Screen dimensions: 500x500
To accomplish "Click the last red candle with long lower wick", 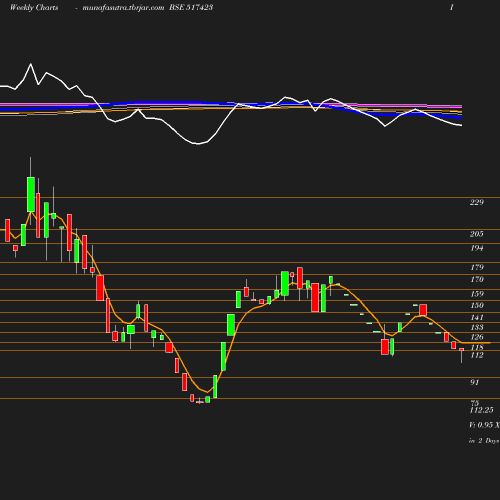I will pos(461,355).
